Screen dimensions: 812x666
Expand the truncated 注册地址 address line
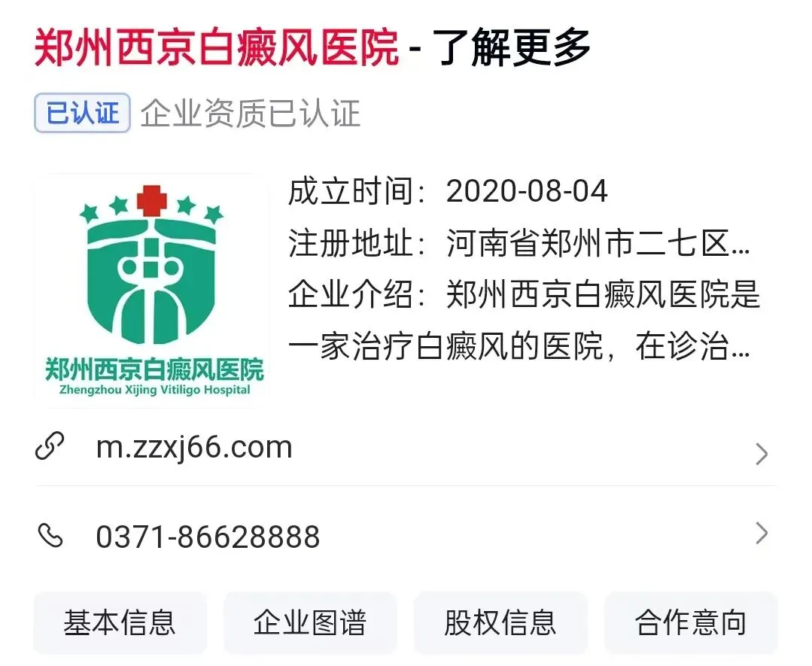[519, 243]
